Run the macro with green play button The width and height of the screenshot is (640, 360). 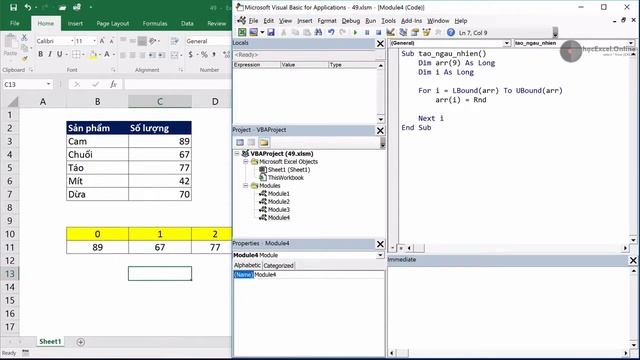[355, 32]
